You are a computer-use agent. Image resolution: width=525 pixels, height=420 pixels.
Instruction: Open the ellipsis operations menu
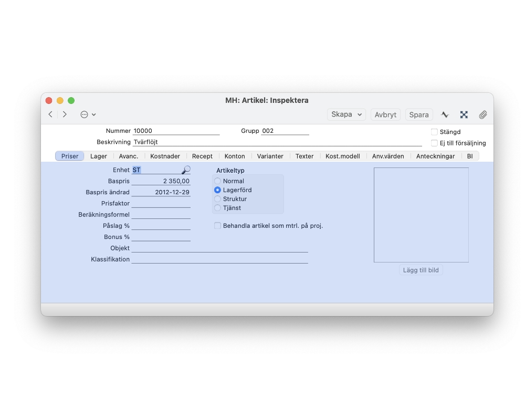coord(88,114)
